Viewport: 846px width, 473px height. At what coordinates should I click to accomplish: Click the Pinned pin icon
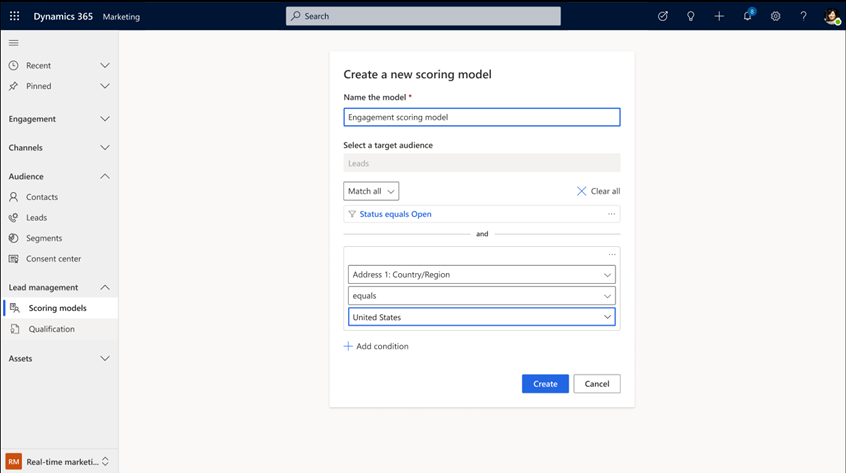coord(13,86)
